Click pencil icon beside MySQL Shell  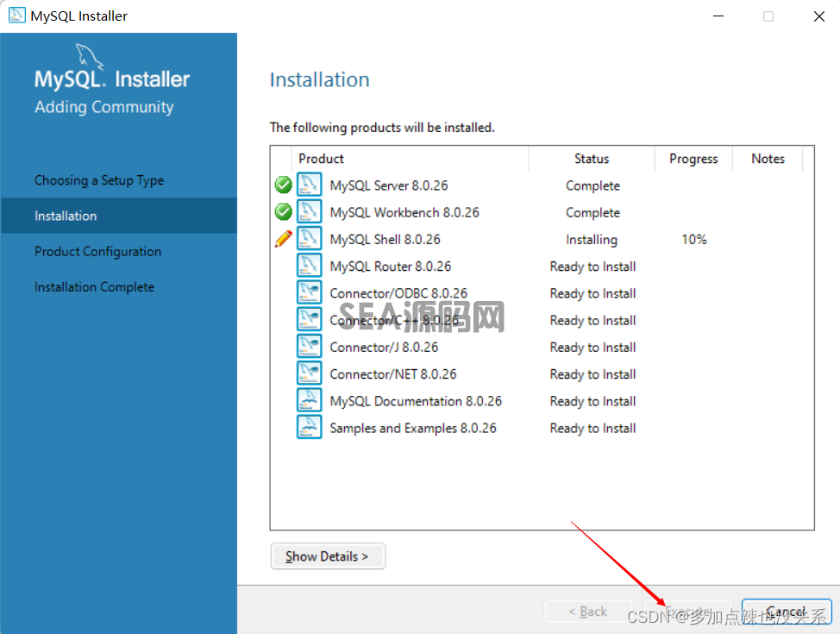283,238
